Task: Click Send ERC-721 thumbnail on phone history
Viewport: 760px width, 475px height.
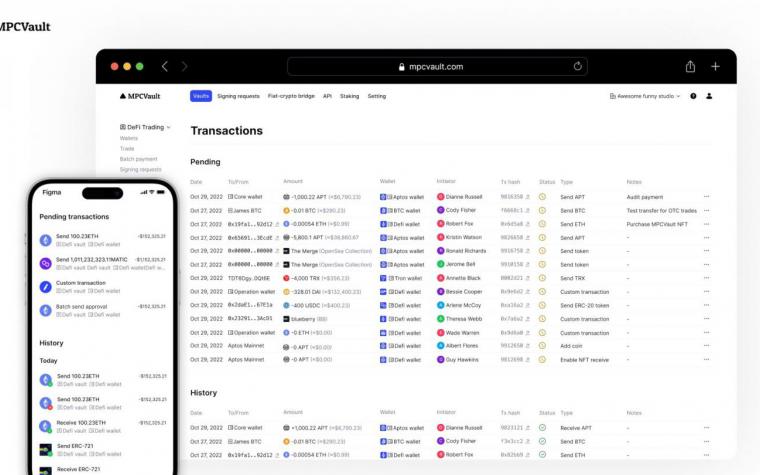Action: point(46,449)
